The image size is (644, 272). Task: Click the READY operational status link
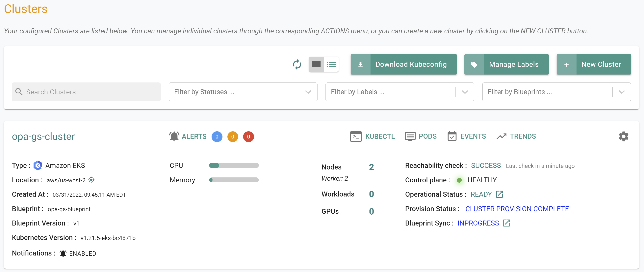481,194
